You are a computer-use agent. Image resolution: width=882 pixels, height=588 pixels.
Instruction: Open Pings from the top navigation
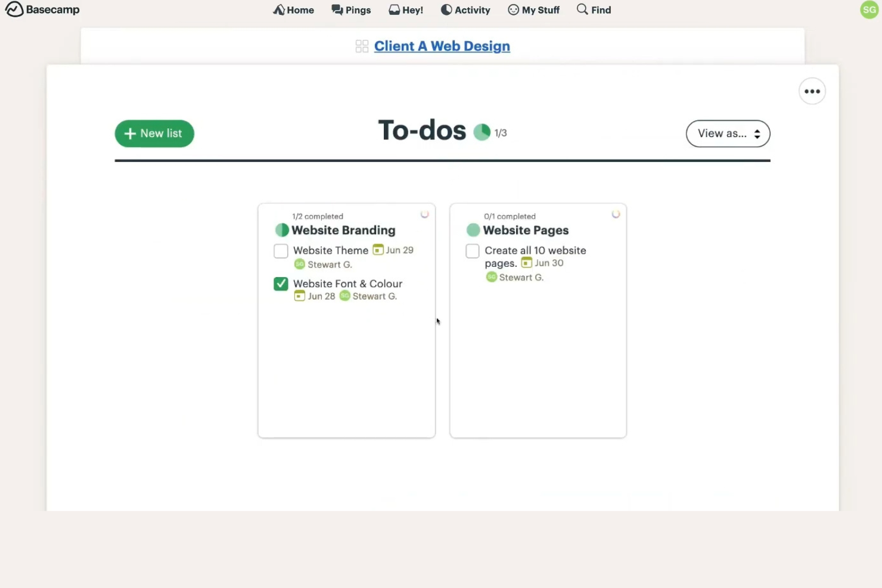351,10
